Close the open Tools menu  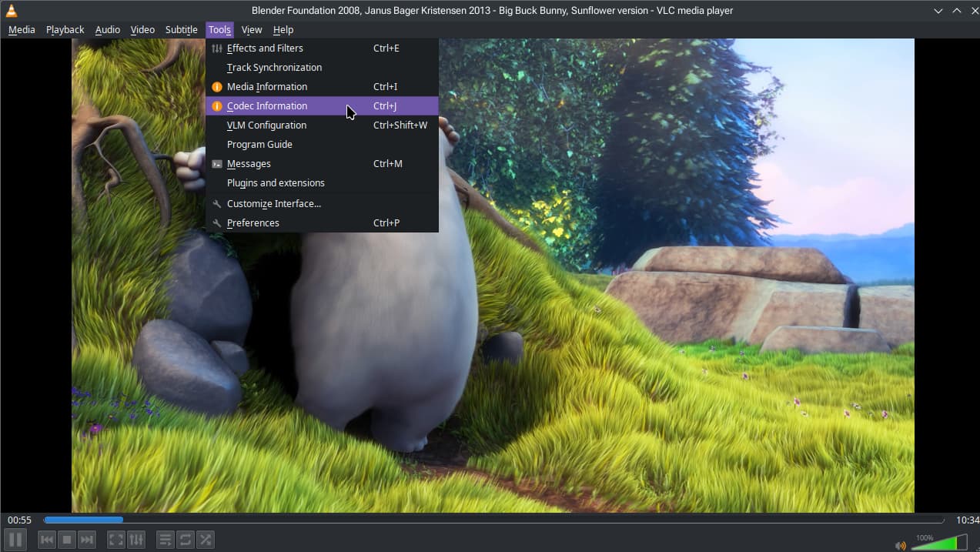click(219, 29)
